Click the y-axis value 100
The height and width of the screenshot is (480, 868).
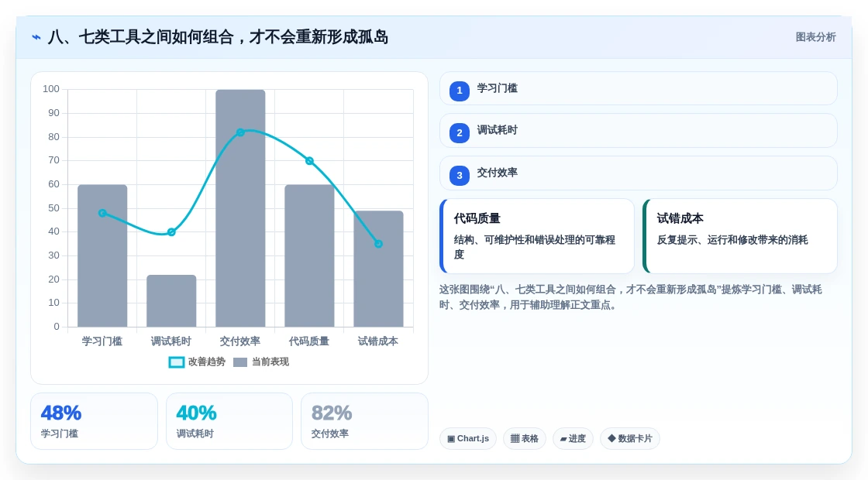[51, 89]
